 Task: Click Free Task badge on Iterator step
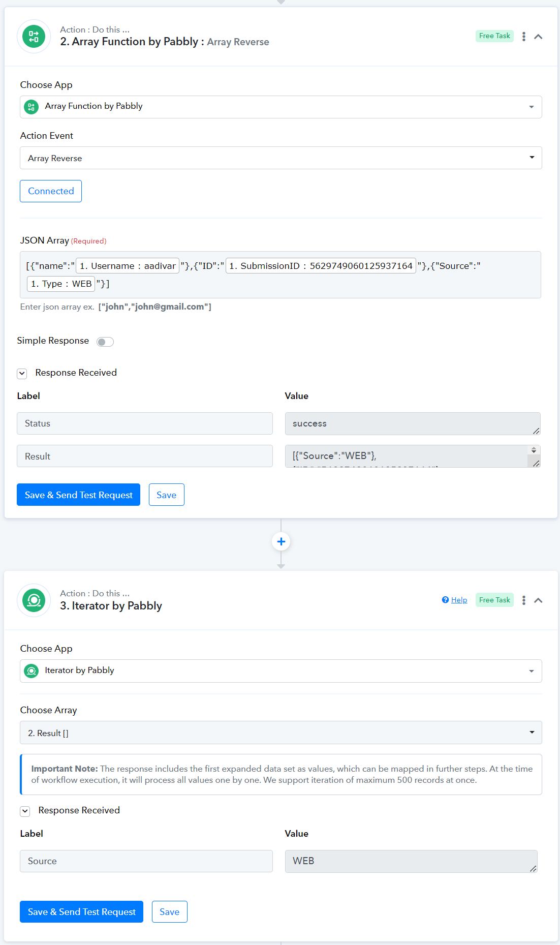[x=494, y=600]
